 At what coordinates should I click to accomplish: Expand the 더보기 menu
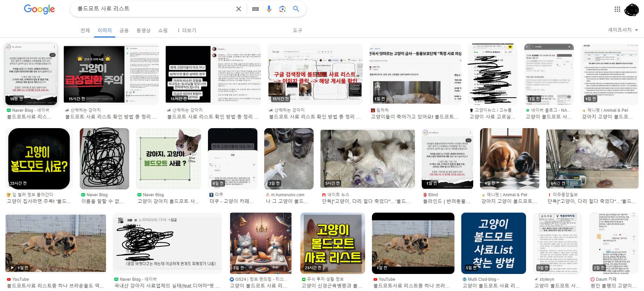186,30
